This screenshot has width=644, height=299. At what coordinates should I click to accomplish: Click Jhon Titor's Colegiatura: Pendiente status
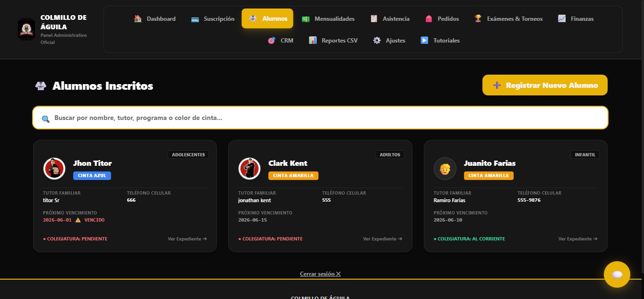[75, 239]
